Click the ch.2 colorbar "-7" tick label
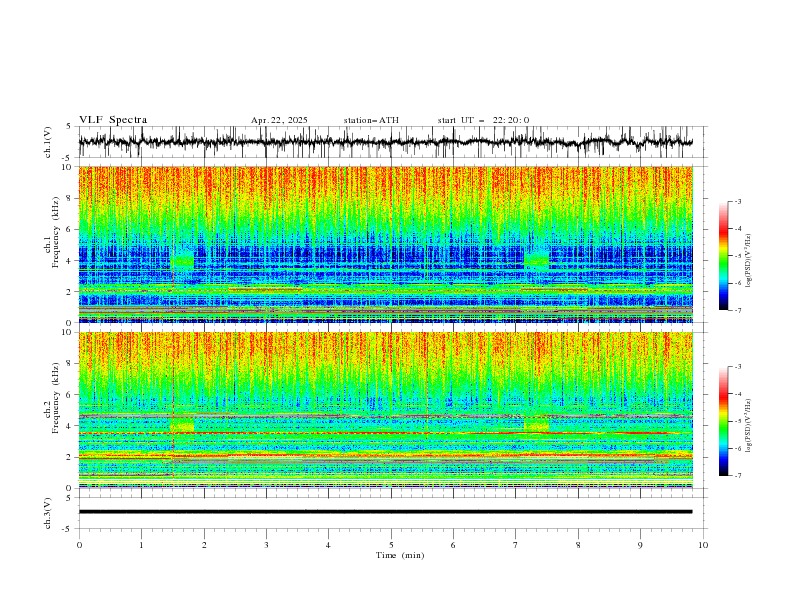The width and height of the screenshot is (792, 612). point(737,475)
